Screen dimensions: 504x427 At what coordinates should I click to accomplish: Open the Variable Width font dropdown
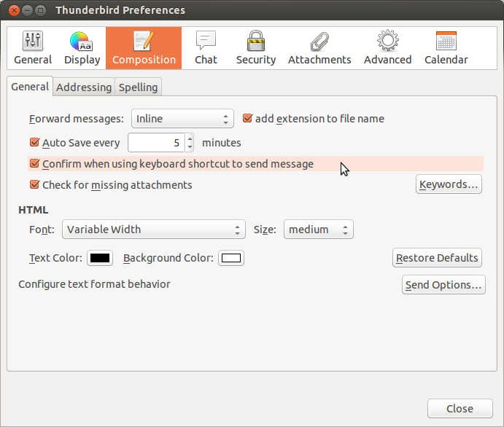click(153, 230)
